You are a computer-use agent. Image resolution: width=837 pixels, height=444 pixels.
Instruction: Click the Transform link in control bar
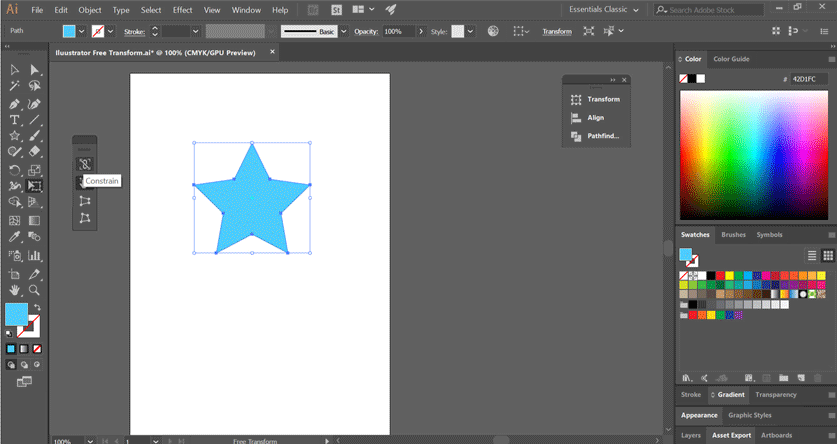click(x=557, y=31)
